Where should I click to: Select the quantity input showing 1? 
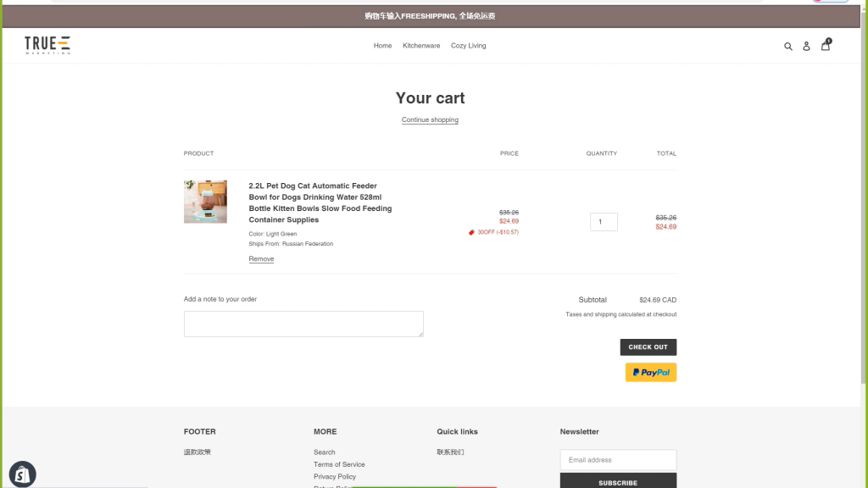point(604,221)
